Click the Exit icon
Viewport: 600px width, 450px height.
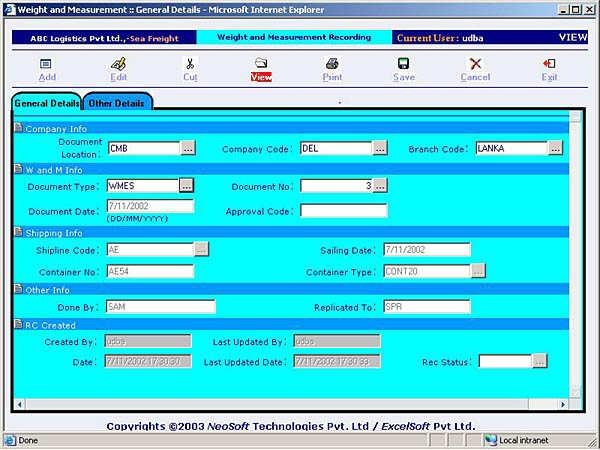click(x=549, y=63)
